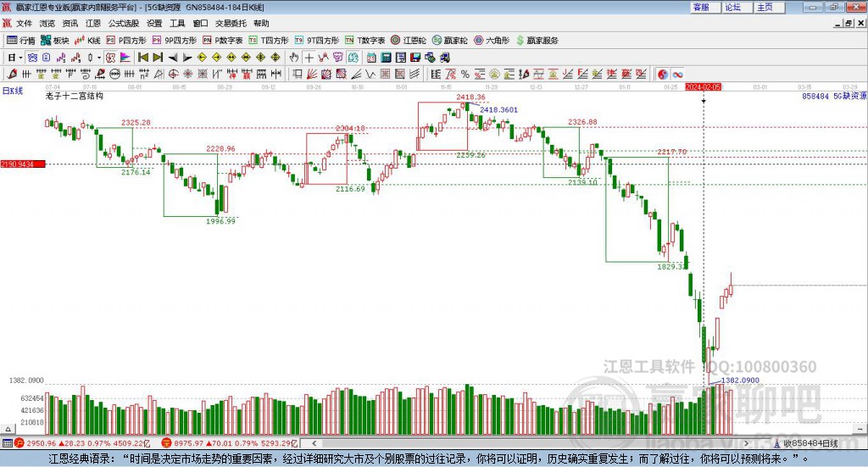Open the 资讯 menu
The width and height of the screenshot is (868, 467).
coord(70,23)
